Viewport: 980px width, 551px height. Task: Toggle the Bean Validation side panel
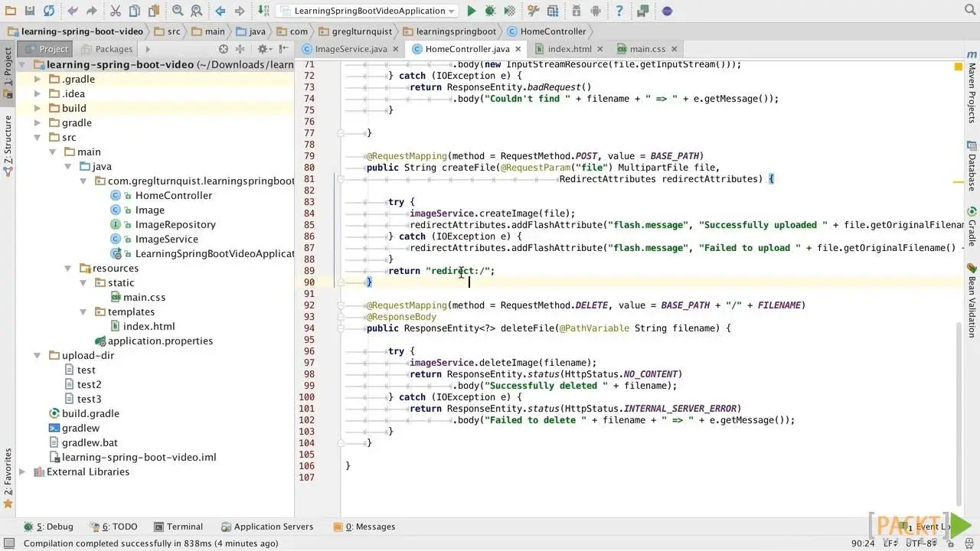point(972,300)
